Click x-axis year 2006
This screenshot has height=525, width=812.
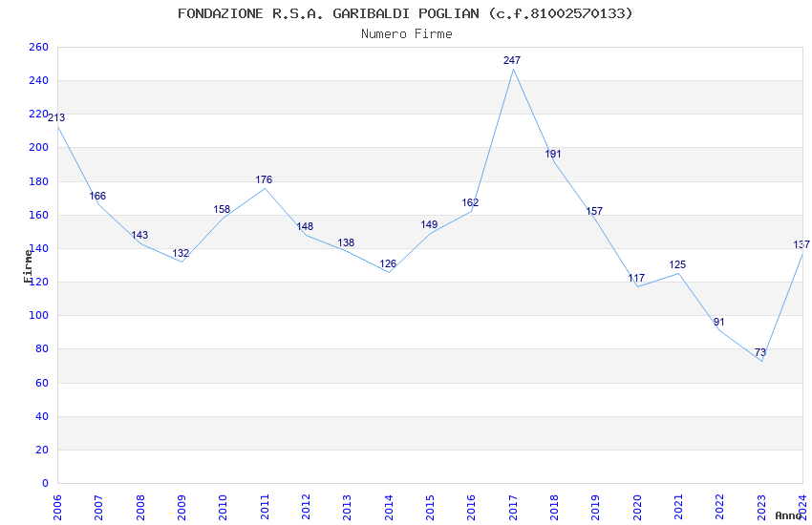coord(57,508)
